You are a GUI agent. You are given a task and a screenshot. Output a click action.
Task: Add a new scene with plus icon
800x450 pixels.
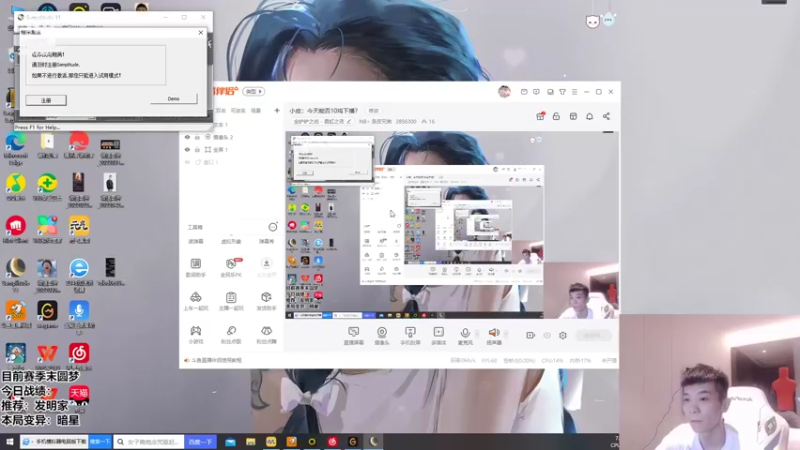coord(277,110)
